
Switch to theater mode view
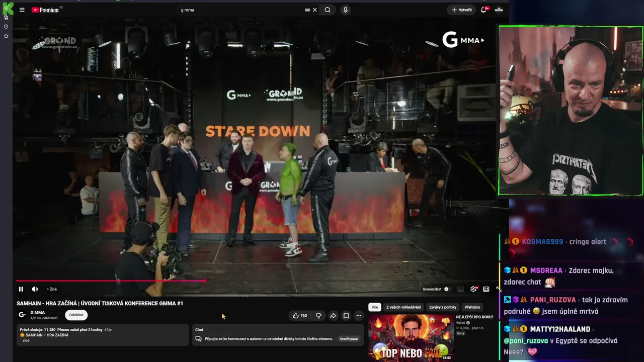click(x=486, y=289)
